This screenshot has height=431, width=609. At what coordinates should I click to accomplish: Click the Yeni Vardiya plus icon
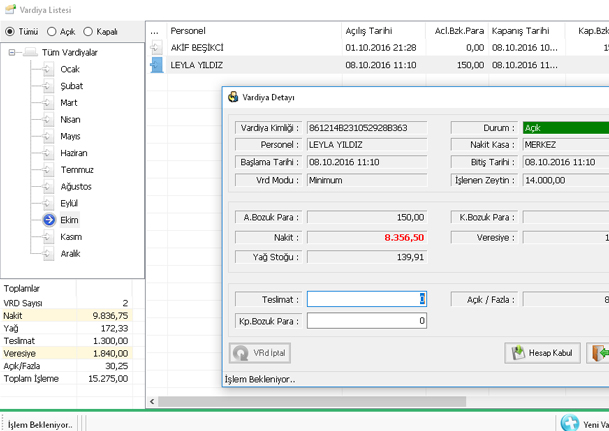pos(570,423)
